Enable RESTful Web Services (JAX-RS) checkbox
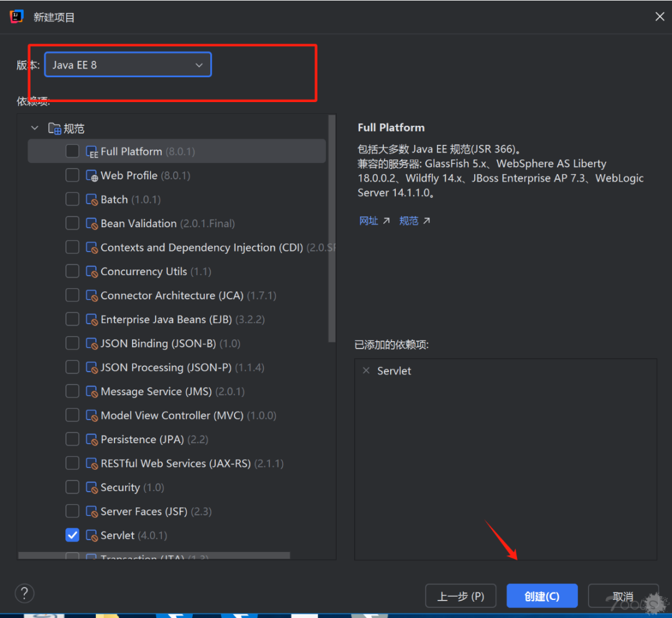This screenshot has height=618, width=672. (72, 463)
